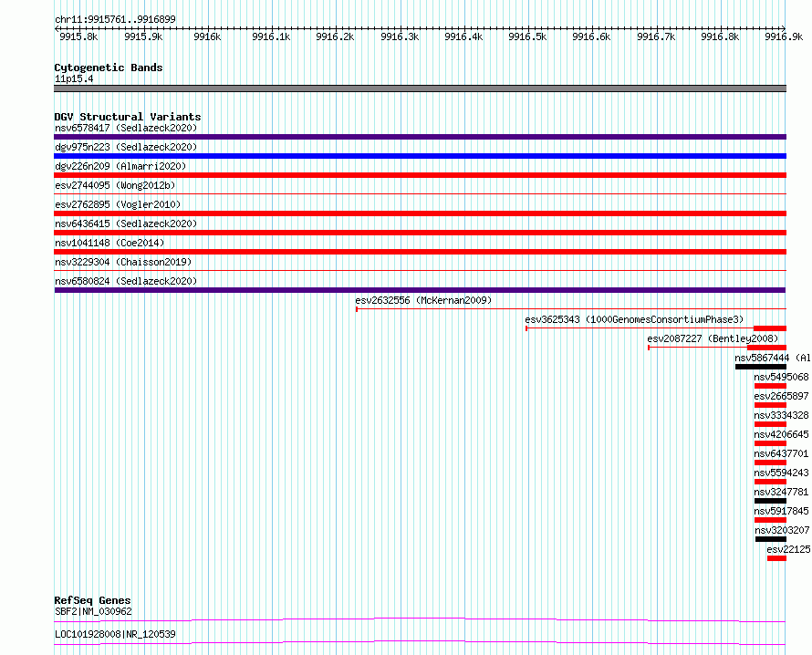Click the nsv5495068 variant label
The image size is (812, 655).
[x=781, y=377]
